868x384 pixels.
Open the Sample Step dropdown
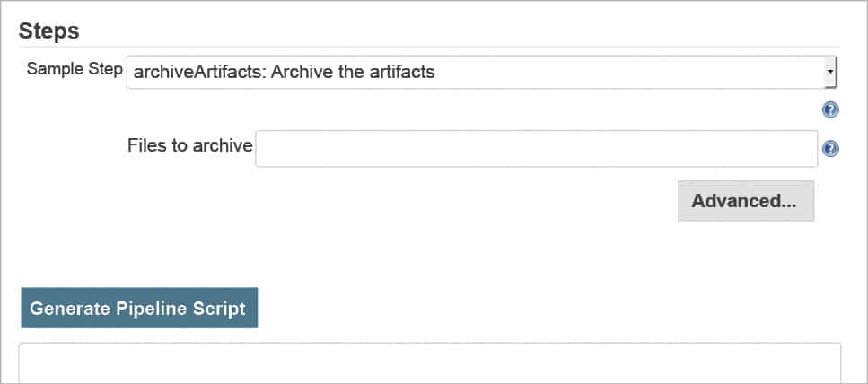[x=481, y=72]
